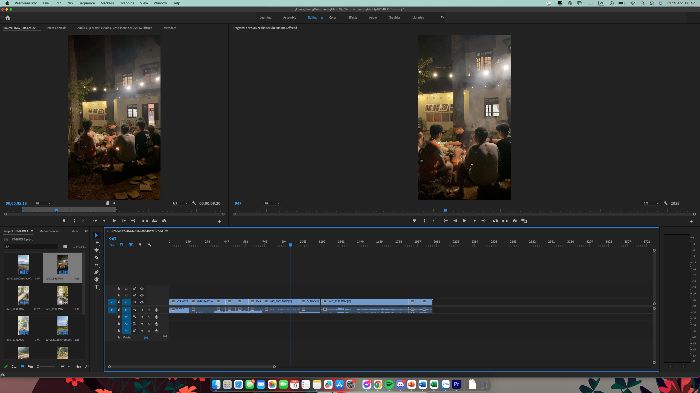The width and height of the screenshot is (700, 393).
Task: Select the Razor tool
Action: tap(96, 258)
